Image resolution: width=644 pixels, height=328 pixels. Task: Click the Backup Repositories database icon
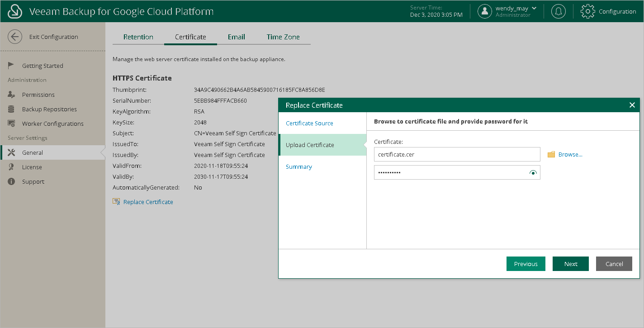coord(12,109)
